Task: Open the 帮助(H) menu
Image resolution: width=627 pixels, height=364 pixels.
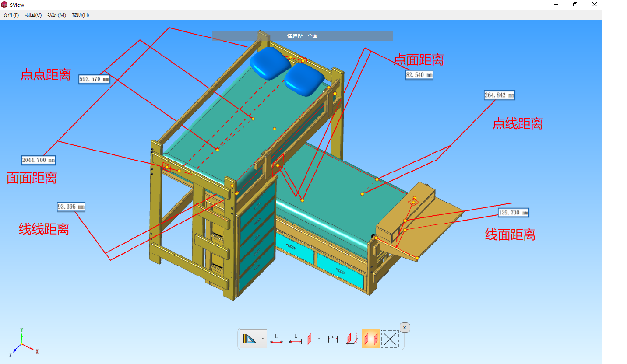Action: (x=80, y=15)
